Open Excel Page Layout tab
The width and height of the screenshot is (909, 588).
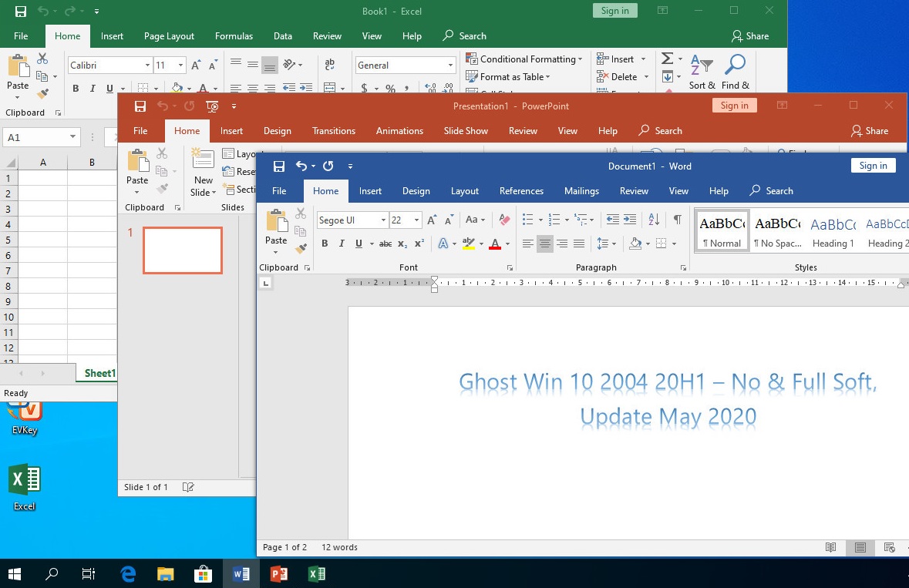169,36
